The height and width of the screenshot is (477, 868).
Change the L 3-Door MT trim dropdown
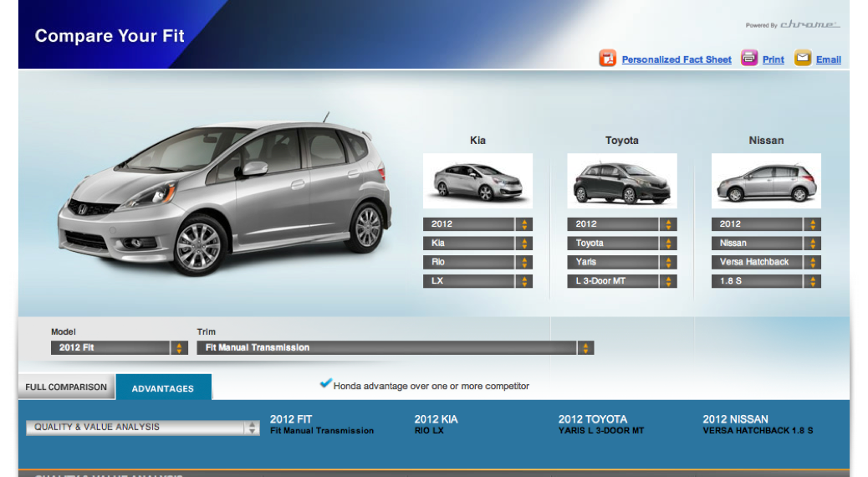pos(621,281)
